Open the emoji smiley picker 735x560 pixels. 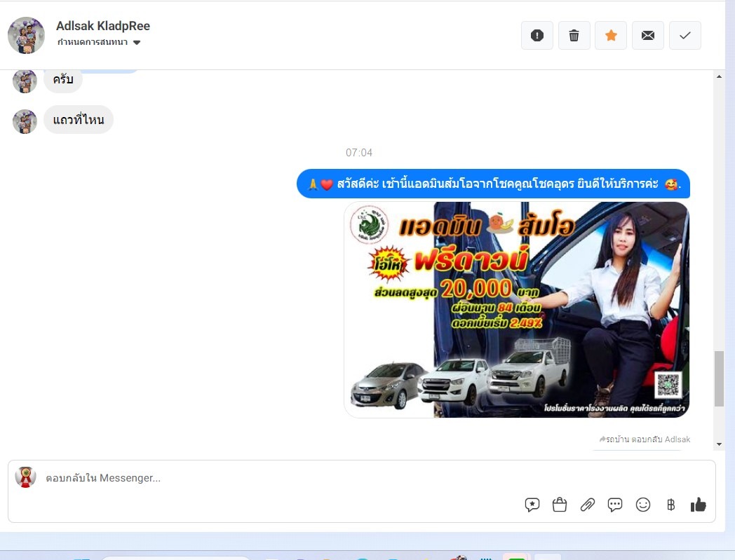point(642,505)
